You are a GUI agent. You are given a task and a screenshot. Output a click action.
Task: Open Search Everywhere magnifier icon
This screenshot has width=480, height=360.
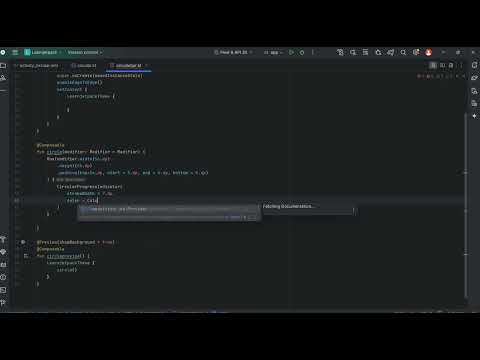point(403,52)
